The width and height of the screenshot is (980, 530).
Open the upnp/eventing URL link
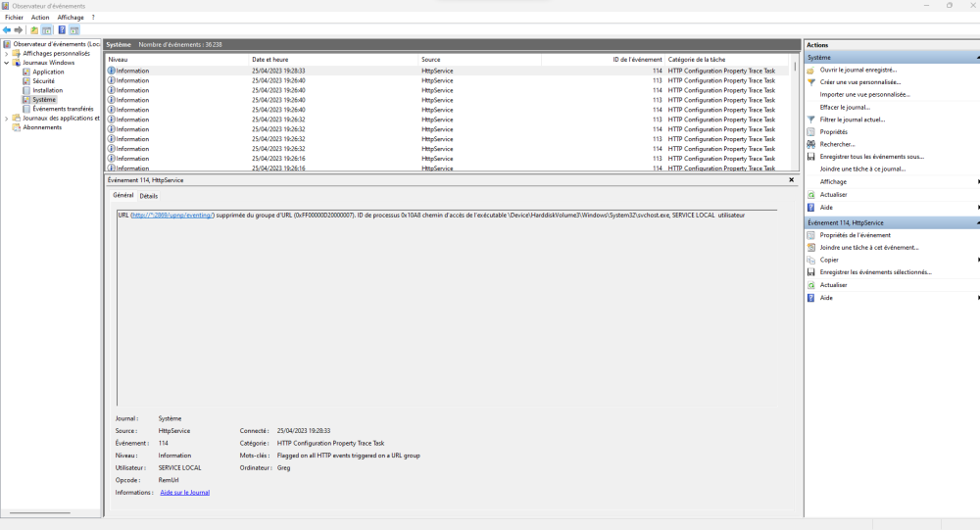[172, 215]
